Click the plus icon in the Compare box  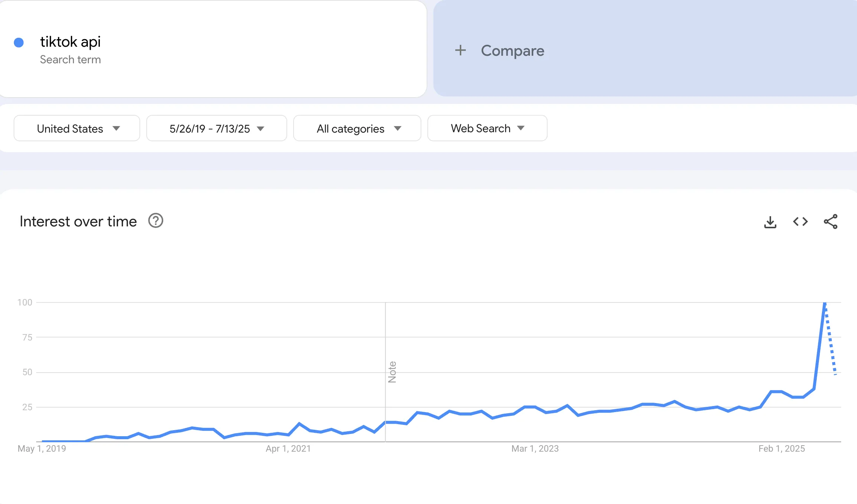pyautogui.click(x=461, y=50)
